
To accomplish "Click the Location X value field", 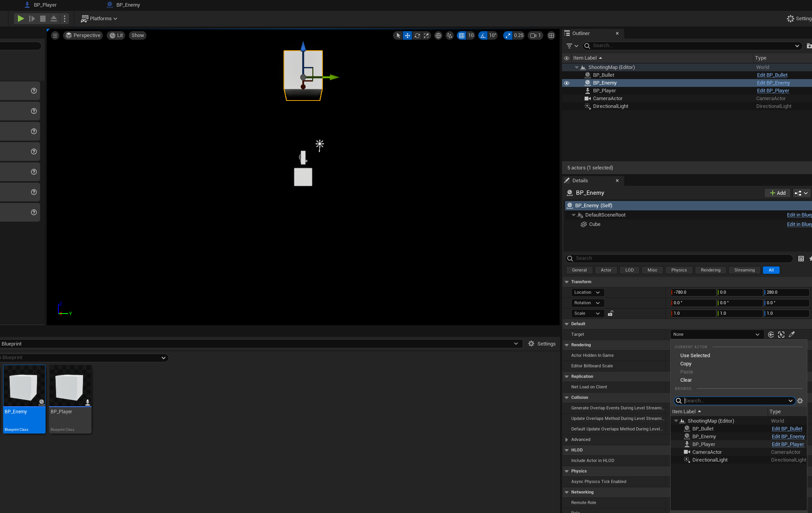I will (693, 293).
